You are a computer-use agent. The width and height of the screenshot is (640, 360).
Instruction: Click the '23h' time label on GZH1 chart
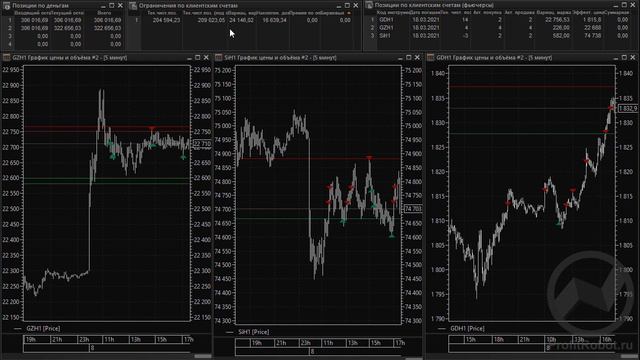84,340
